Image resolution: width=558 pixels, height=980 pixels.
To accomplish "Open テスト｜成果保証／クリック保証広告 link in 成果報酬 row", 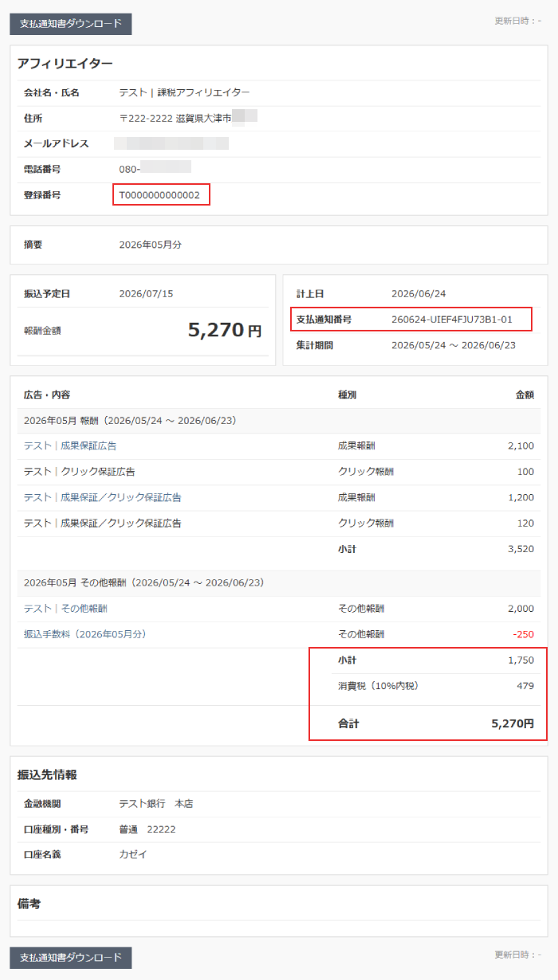I will (x=102, y=497).
